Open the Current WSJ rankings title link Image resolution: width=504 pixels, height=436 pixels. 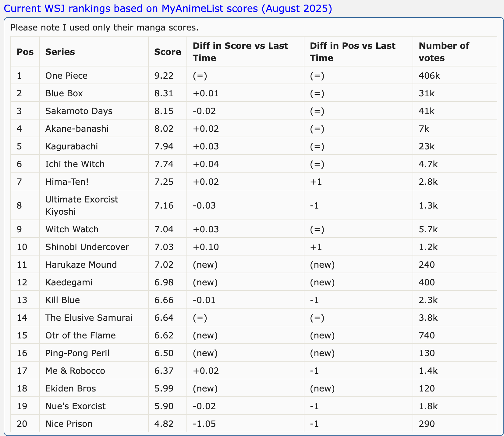[x=168, y=9]
